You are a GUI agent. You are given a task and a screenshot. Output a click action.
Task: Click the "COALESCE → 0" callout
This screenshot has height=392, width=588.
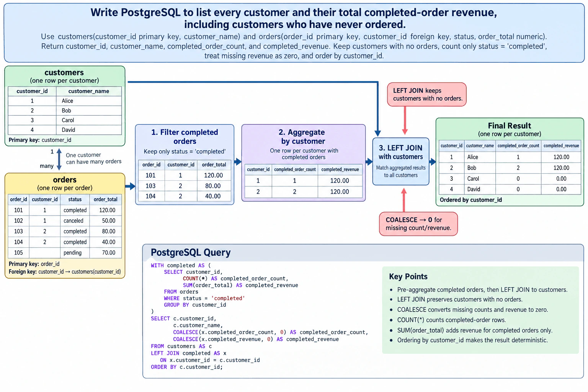(418, 224)
